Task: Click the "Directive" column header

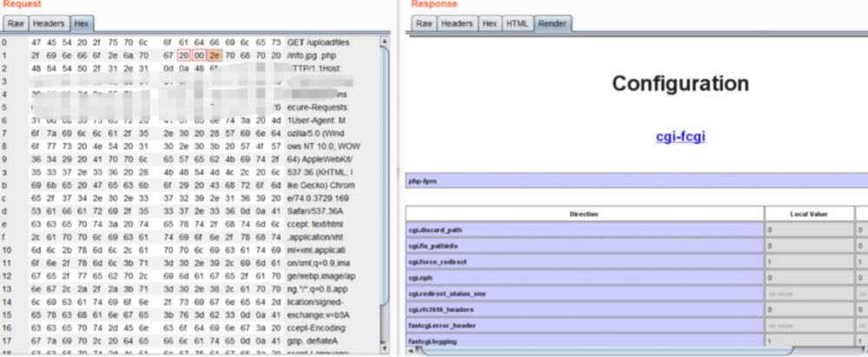Action: point(584,214)
